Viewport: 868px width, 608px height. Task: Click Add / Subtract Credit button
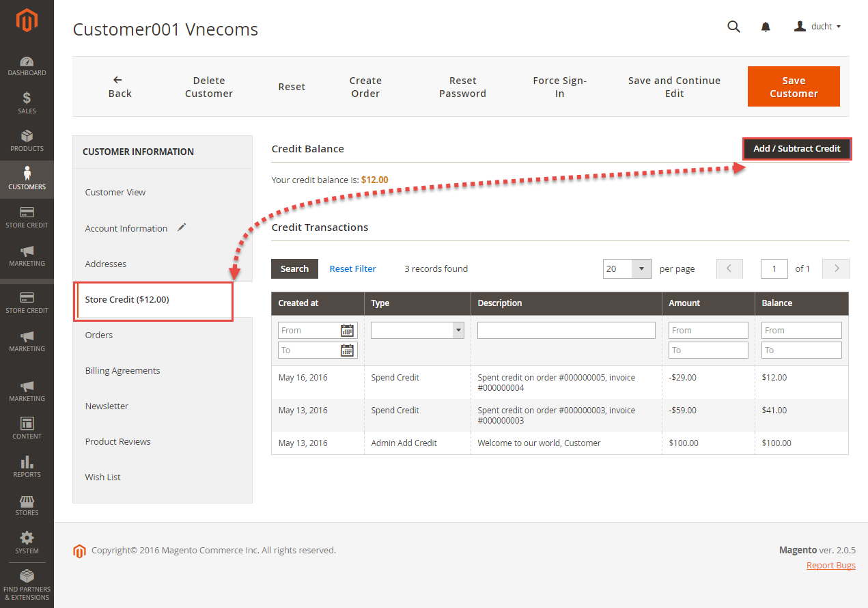tap(796, 149)
